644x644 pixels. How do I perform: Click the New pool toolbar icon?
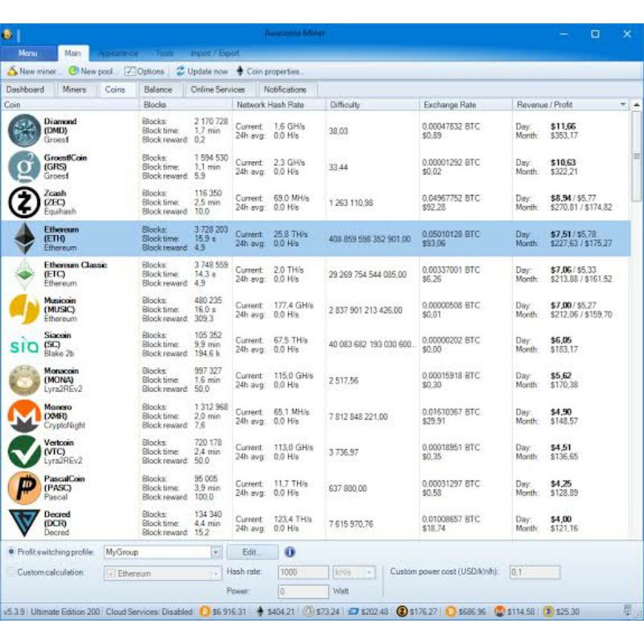coord(73,71)
